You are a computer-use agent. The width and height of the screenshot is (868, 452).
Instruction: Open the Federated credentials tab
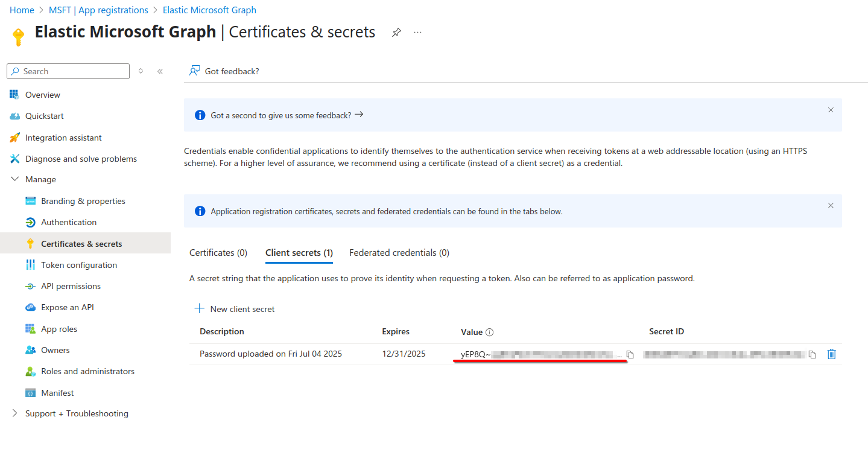pos(399,252)
